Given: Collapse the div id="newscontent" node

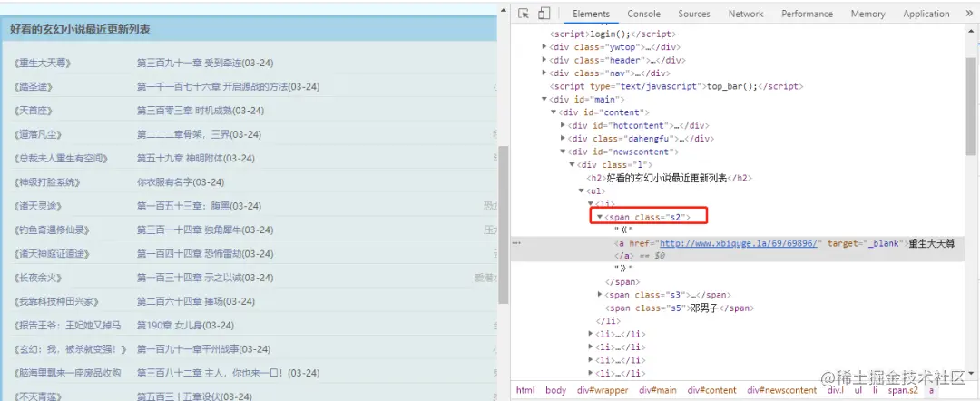Looking at the screenshot, I should click(x=563, y=152).
